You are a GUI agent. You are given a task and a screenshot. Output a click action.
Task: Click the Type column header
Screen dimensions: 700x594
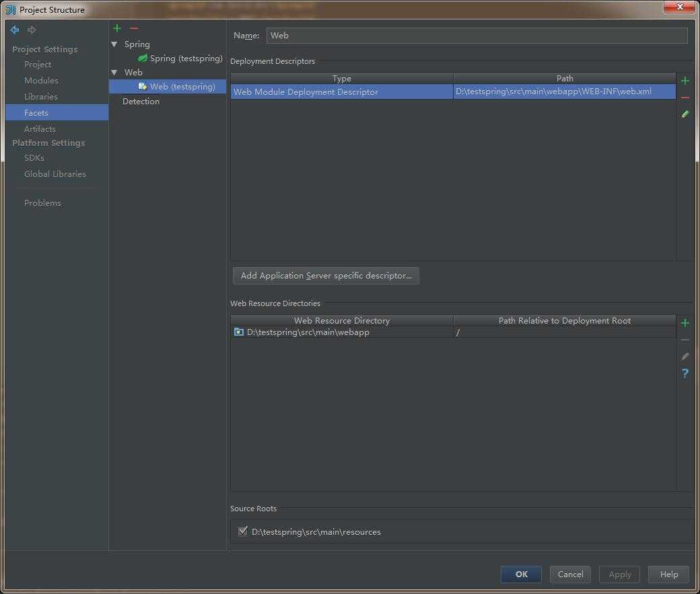pyautogui.click(x=342, y=78)
